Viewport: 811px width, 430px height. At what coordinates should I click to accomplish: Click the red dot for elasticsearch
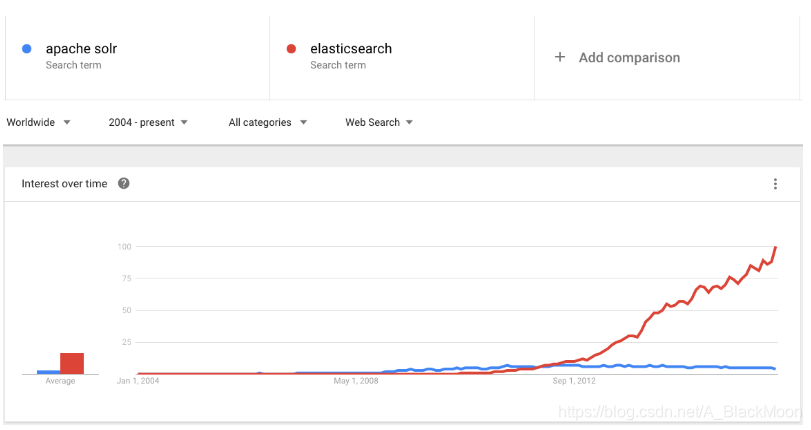pos(291,49)
